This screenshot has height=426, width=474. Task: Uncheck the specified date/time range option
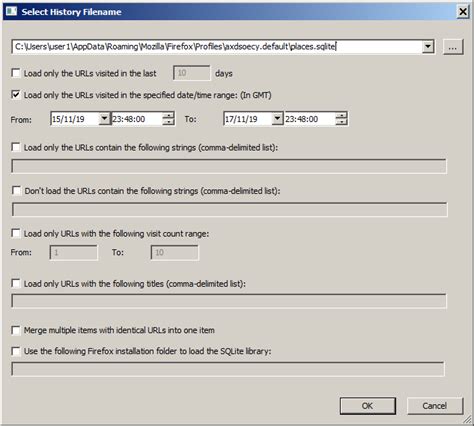[x=16, y=95]
